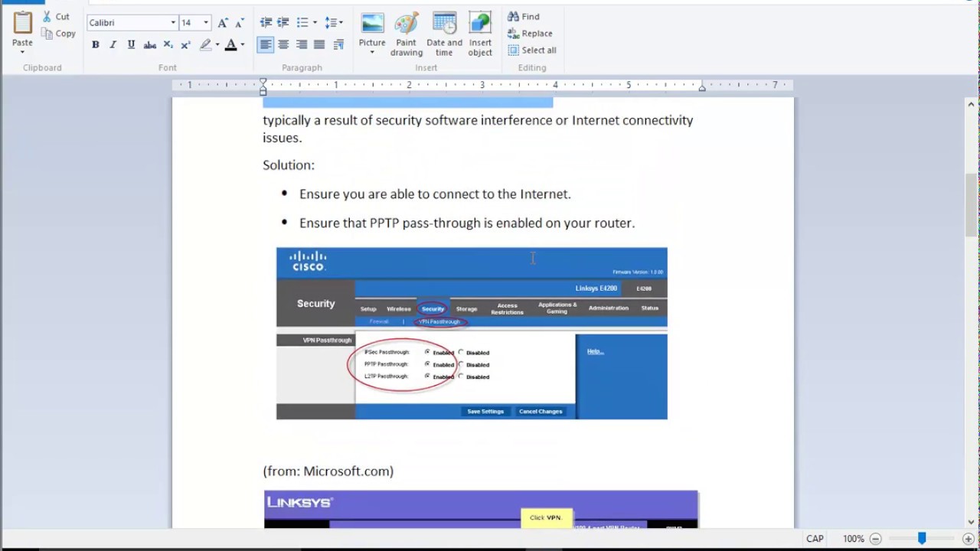Zoom out with the minus button

(876, 539)
